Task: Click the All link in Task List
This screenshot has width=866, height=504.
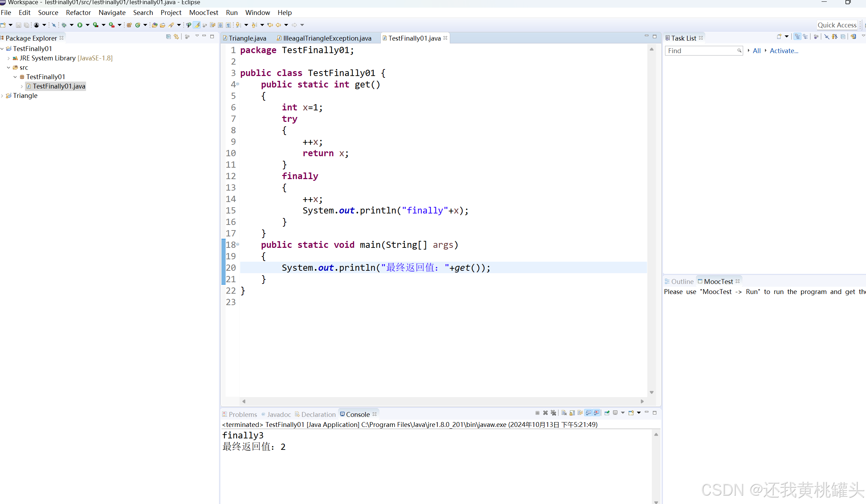Action: (757, 51)
